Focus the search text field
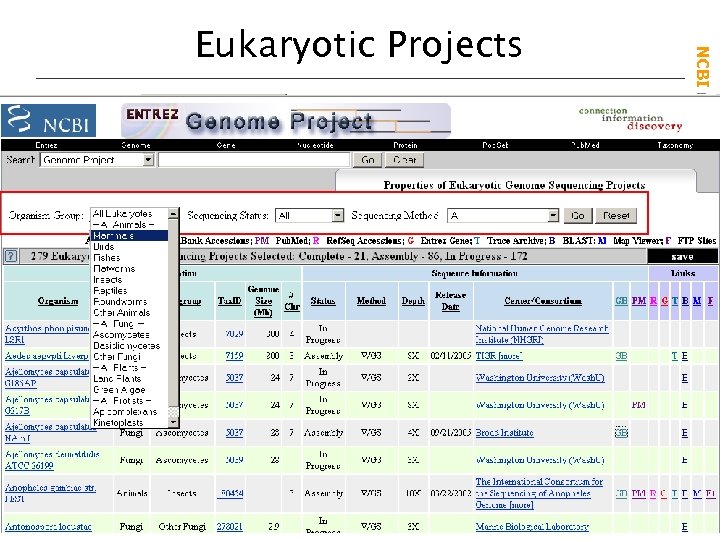The width and height of the screenshot is (720, 540). point(254,160)
